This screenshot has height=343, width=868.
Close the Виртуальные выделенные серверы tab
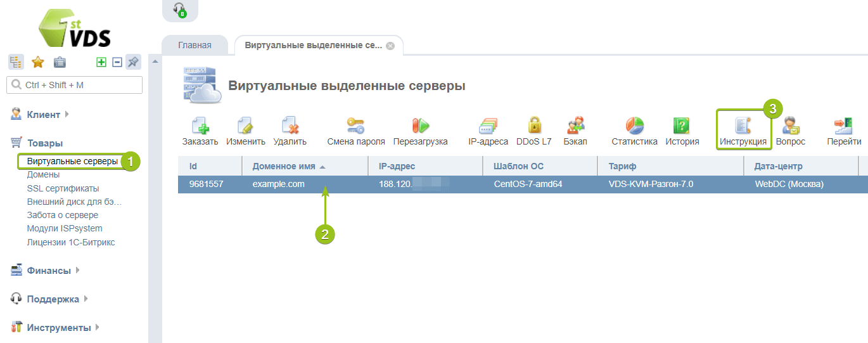click(390, 46)
